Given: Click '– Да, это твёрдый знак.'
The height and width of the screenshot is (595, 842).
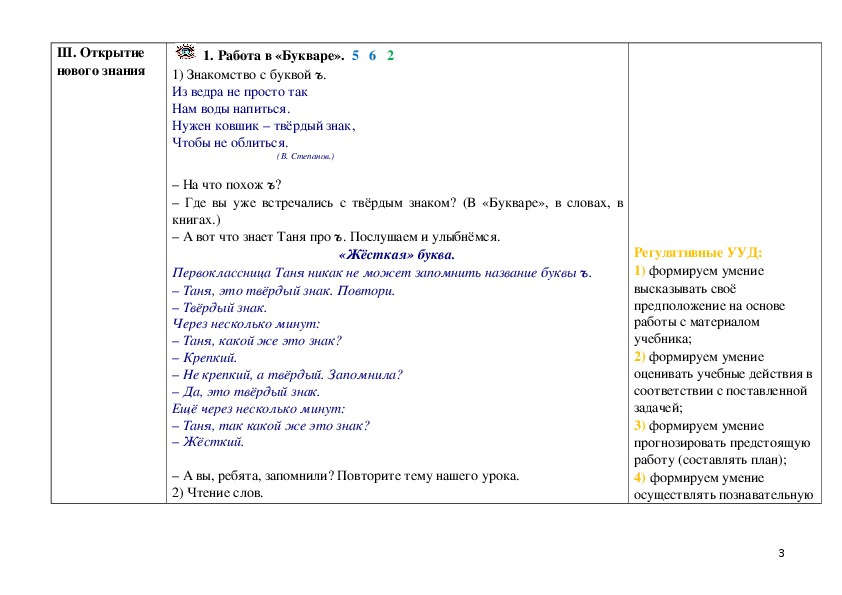Looking at the screenshot, I should (x=246, y=392).
